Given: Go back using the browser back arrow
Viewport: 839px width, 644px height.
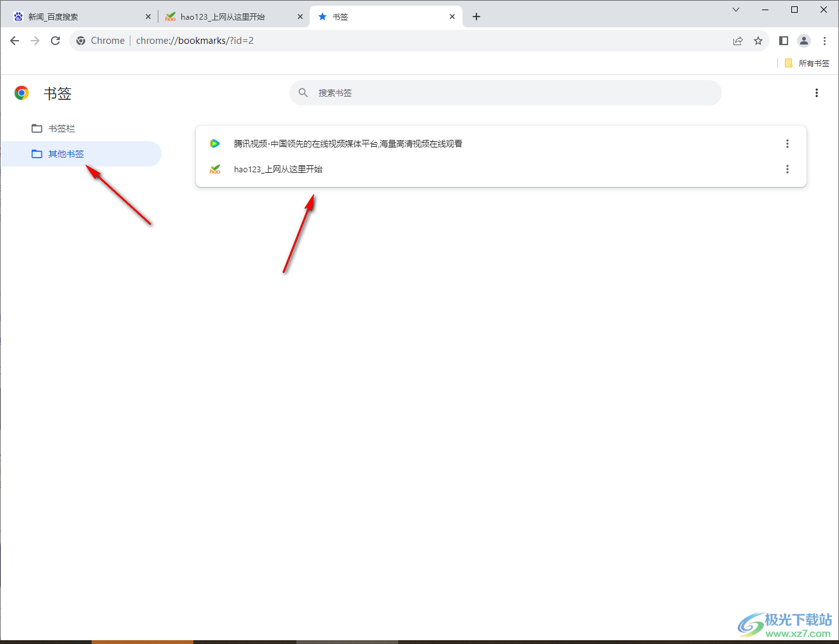Looking at the screenshot, I should (x=15, y=41).
